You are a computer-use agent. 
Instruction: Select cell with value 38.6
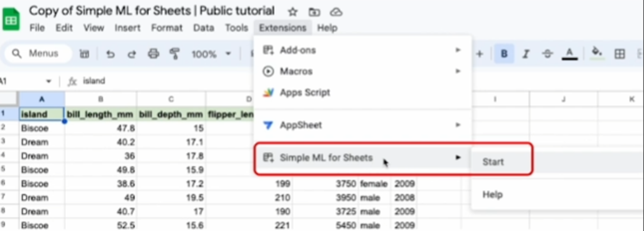click(x=100, y=184)
